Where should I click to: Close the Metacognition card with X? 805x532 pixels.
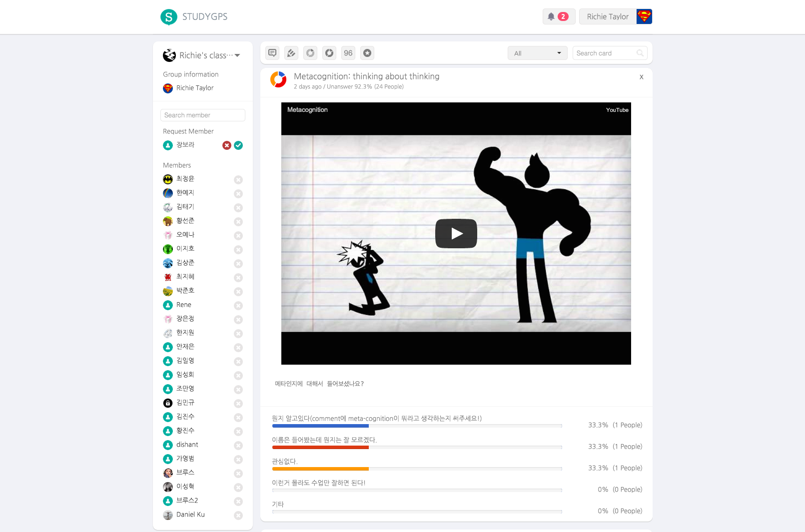click(642, 77)
